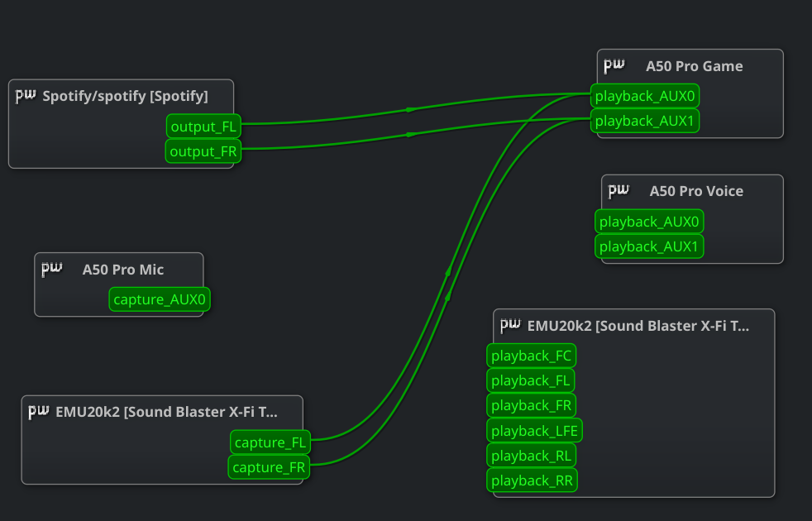Click the "A50 Pro Mic" node title
The width and height of the screenshot is (812, 521).
123,270
